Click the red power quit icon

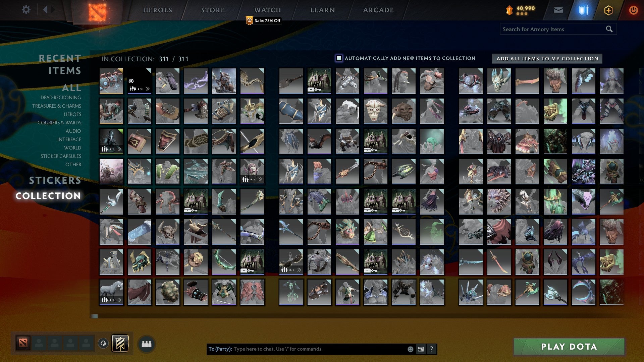(633, 10)
